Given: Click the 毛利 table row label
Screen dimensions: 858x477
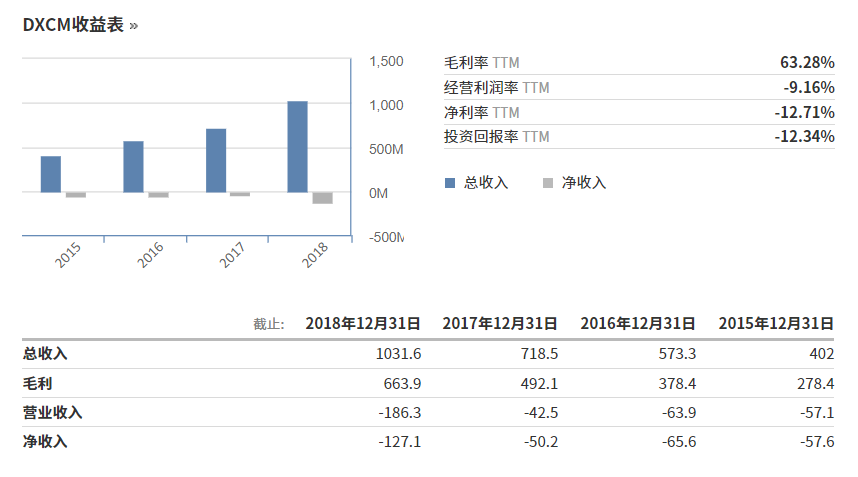Looking at the screenshot, I should [x=37, y=383].
